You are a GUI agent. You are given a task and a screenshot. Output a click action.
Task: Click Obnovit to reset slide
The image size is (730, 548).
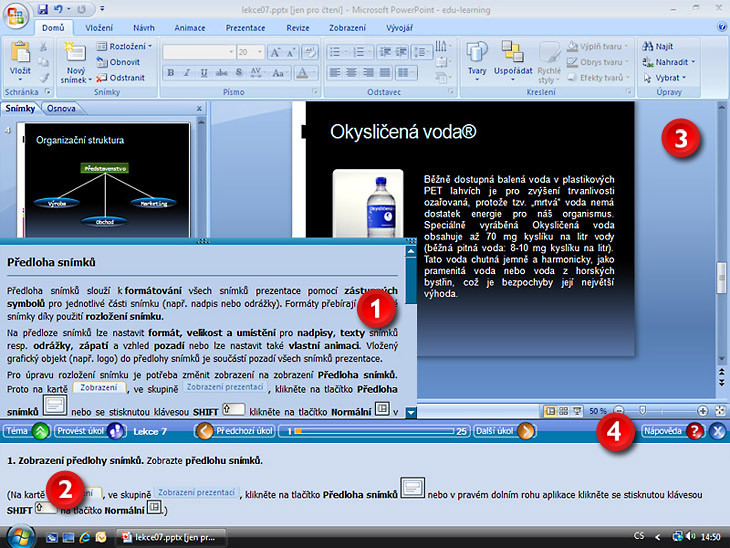pos(118,62)
